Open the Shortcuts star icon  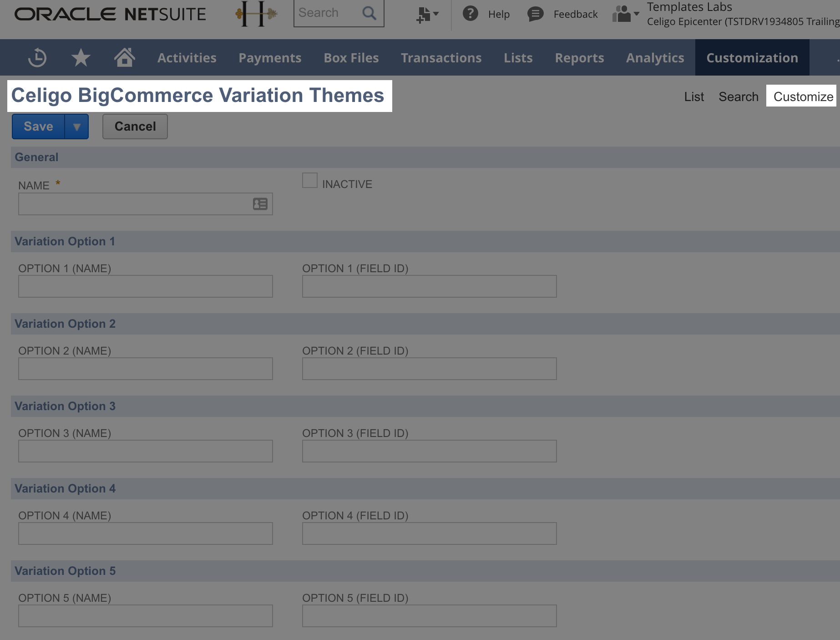point(81,58)
